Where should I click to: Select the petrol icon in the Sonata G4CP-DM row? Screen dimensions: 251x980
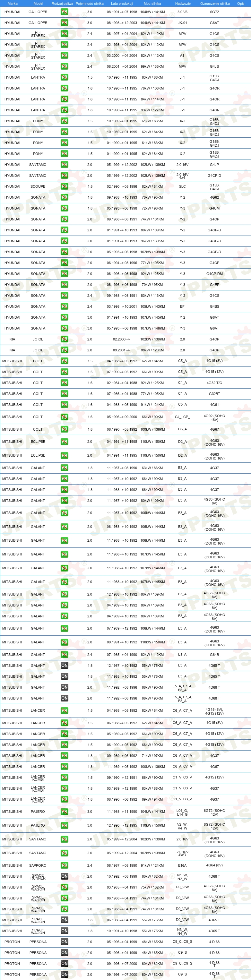click(64, 273)
